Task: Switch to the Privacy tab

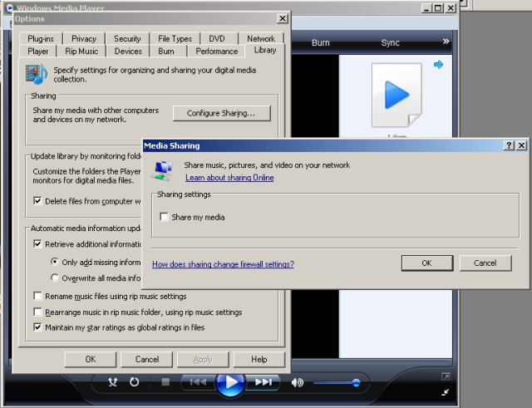Action: point(84,38)
